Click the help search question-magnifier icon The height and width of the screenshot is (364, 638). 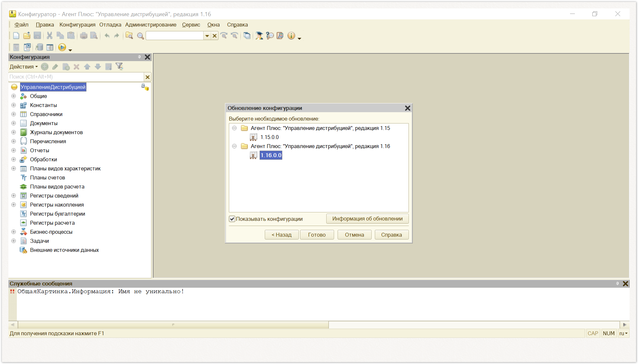click(270, 36)
